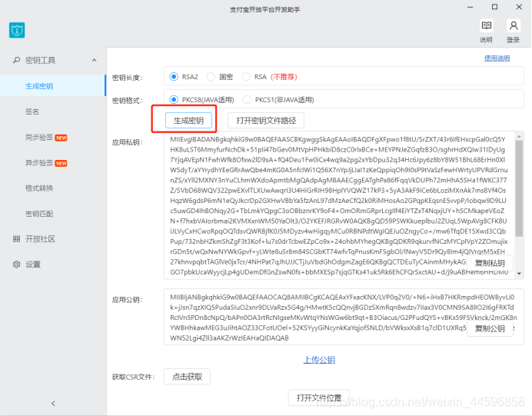
Task: Click the 获取CSR文件 label
Action: pos(133,377)
